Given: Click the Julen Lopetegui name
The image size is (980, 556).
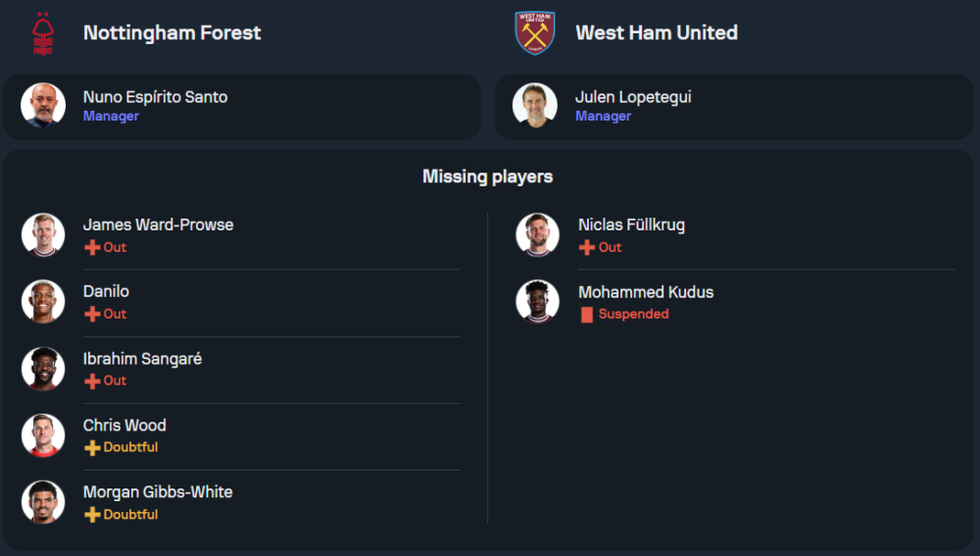Looking at the screenshot, I should (x=633, y=97).
